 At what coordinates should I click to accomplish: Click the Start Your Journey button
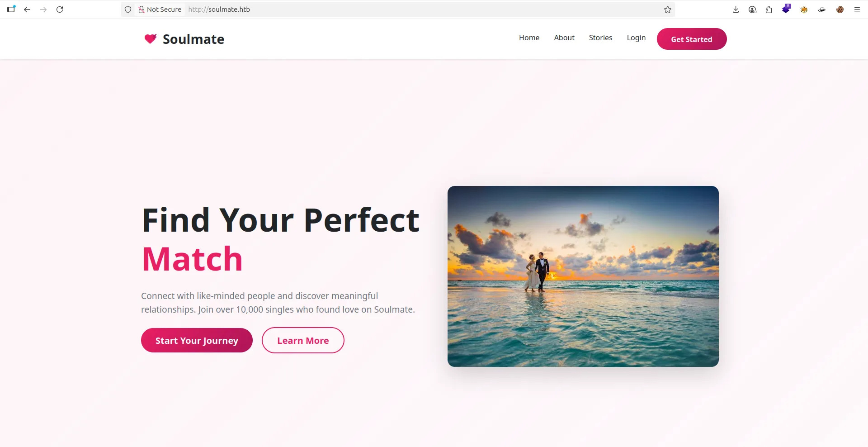click(197, 340)
